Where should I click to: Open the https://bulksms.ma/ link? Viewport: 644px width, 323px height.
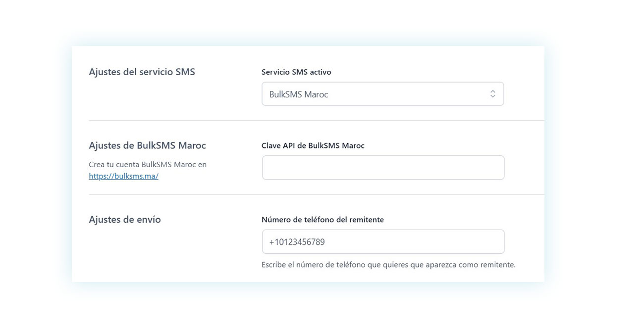tap(123, 176)
